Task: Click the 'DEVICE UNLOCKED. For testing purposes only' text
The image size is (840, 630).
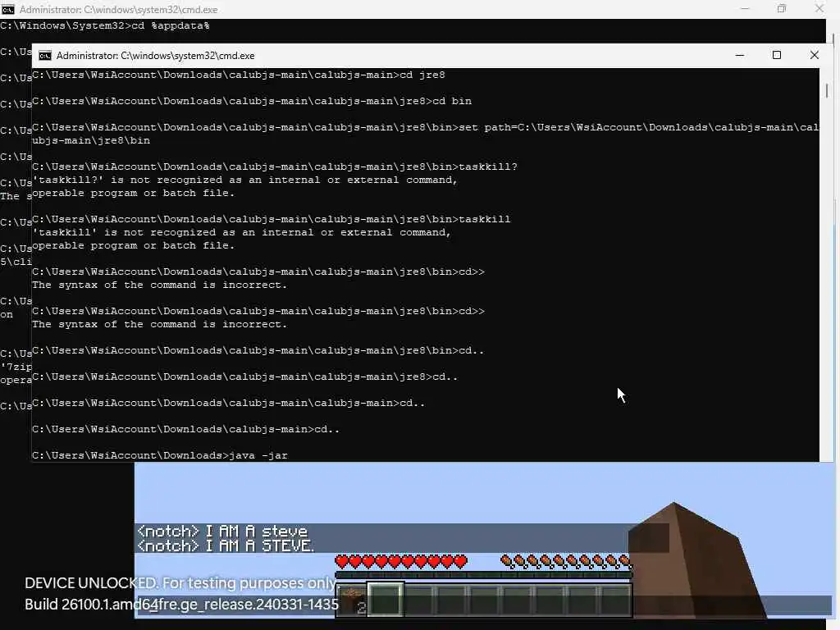Action: click(180, 583)
